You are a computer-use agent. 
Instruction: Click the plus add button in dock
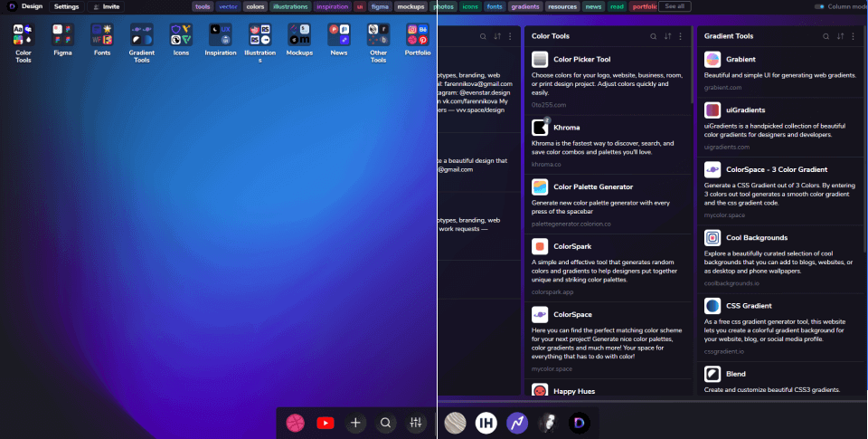pyautogui.click(x=355, y=424)
